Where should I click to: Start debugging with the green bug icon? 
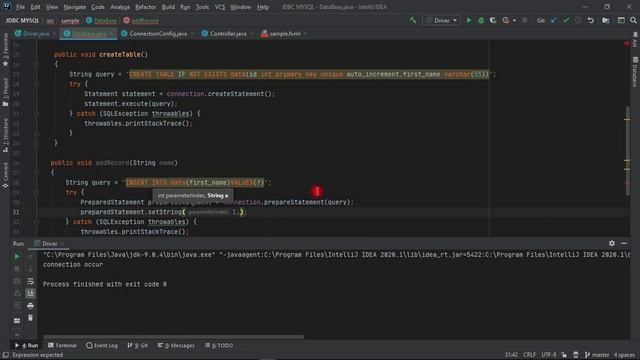pos(481,20)
